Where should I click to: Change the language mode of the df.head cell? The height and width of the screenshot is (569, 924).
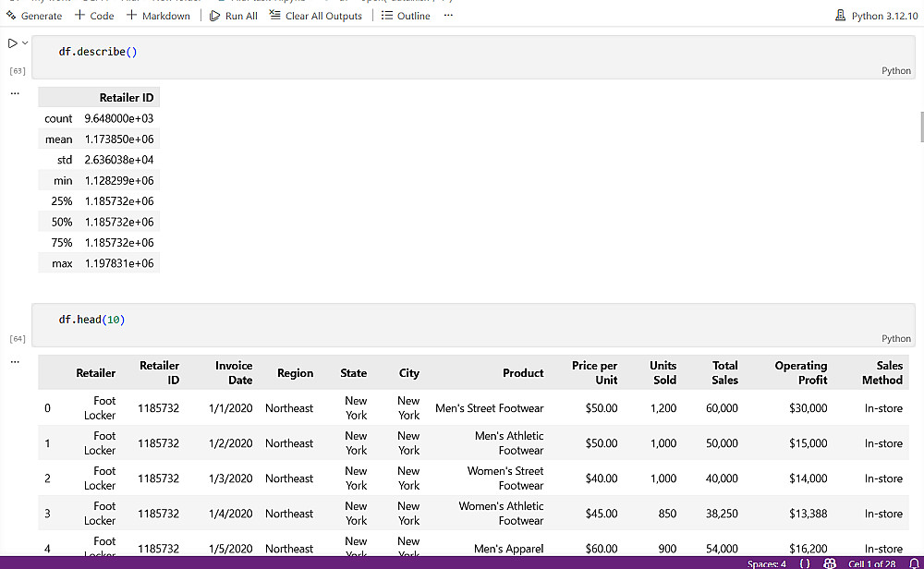895,339
